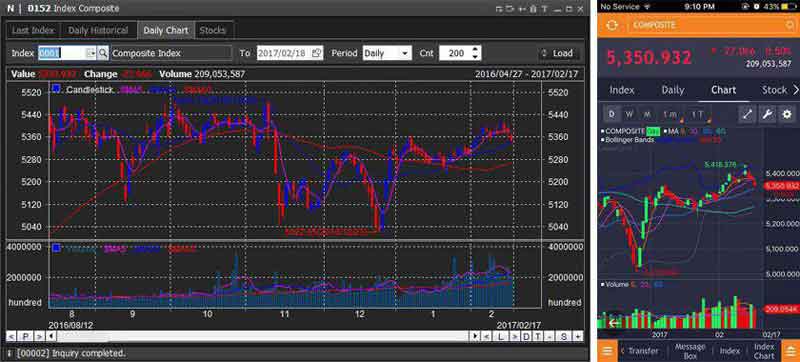Tap the left chevron beside Transfer in mobile bar
The width and height of the screenshot is (800, 362).
point(622,351)
